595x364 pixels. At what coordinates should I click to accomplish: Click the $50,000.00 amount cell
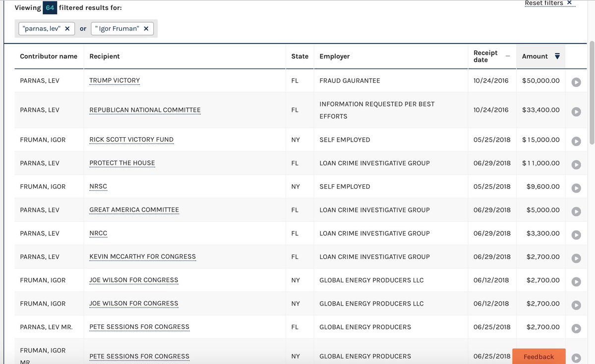click(x=540, y=80)
